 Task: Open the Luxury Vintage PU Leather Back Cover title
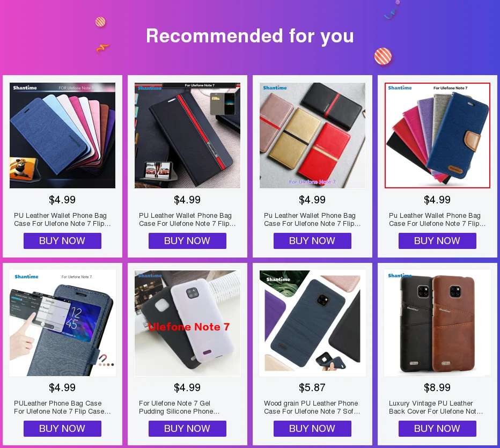point(436,407)
